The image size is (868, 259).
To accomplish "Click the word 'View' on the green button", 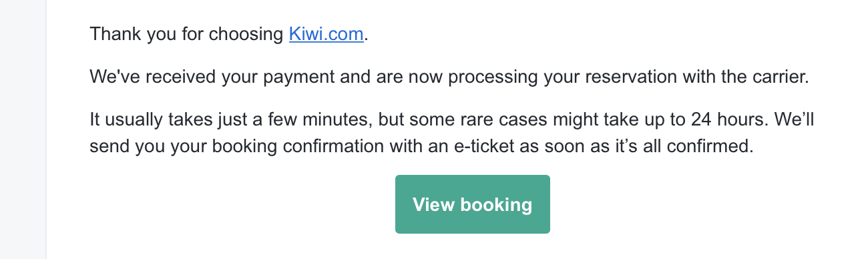I will point(431,204).
